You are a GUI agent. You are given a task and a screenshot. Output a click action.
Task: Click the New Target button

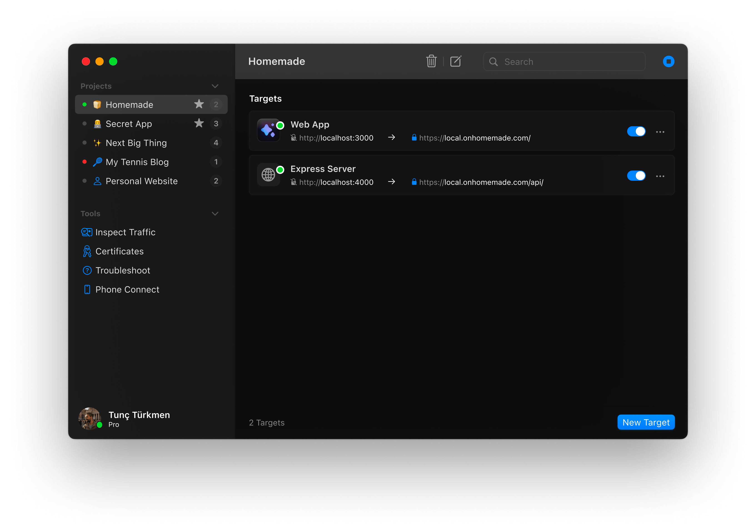[x=646, y=422]
